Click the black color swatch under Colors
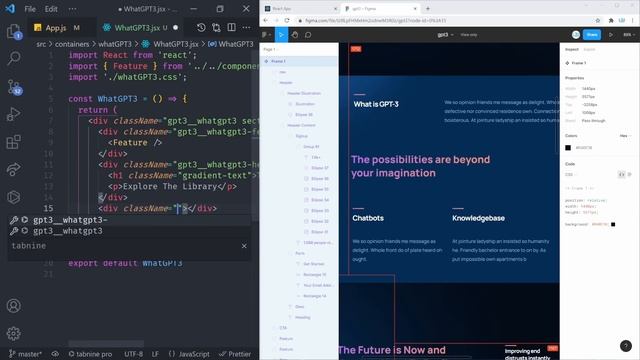 point(568,148)
